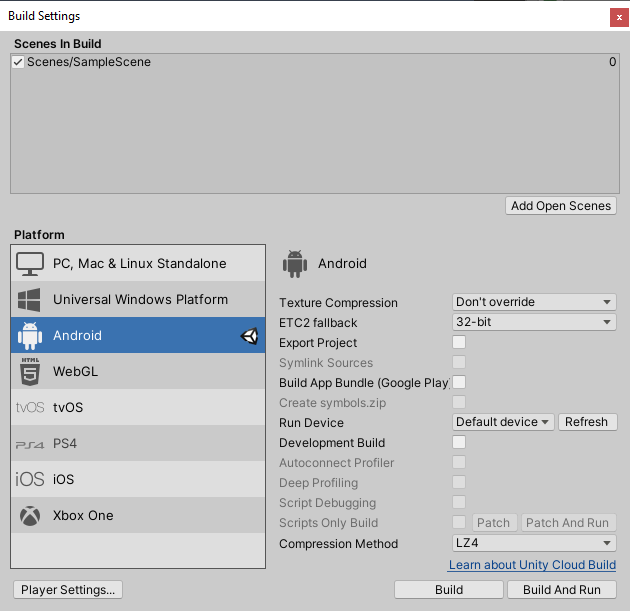
Task: Click the Build button
Action: [x=449, y=590]
